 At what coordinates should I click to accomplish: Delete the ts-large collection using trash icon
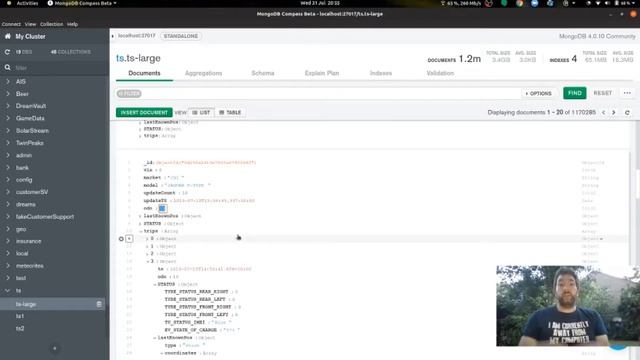pyautogui.click(x=99, y=304)
